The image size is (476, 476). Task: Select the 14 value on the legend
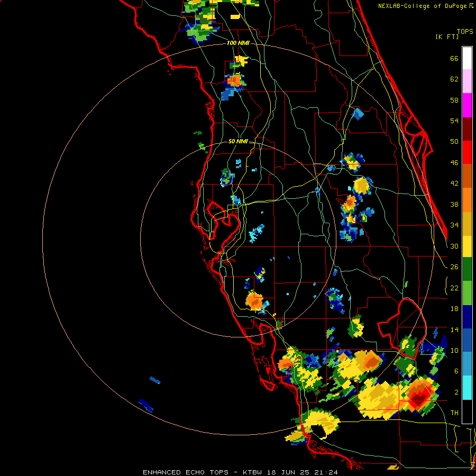pyautogui.click(x=454, y=329)
